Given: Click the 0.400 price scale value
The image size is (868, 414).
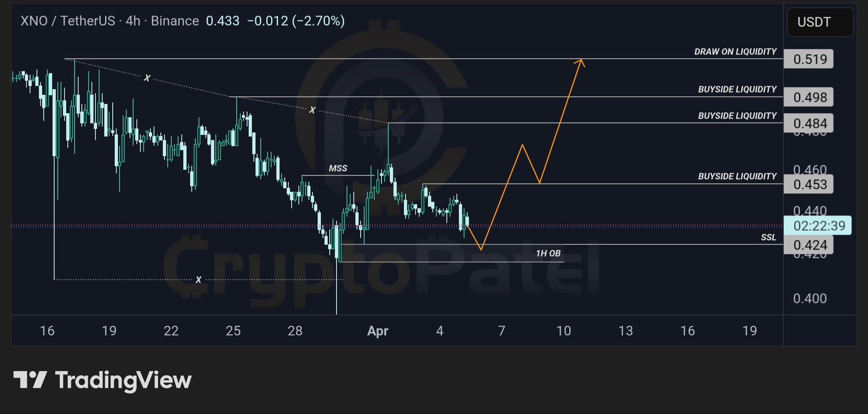Looking at the screenshot, I should click(810, 298).
